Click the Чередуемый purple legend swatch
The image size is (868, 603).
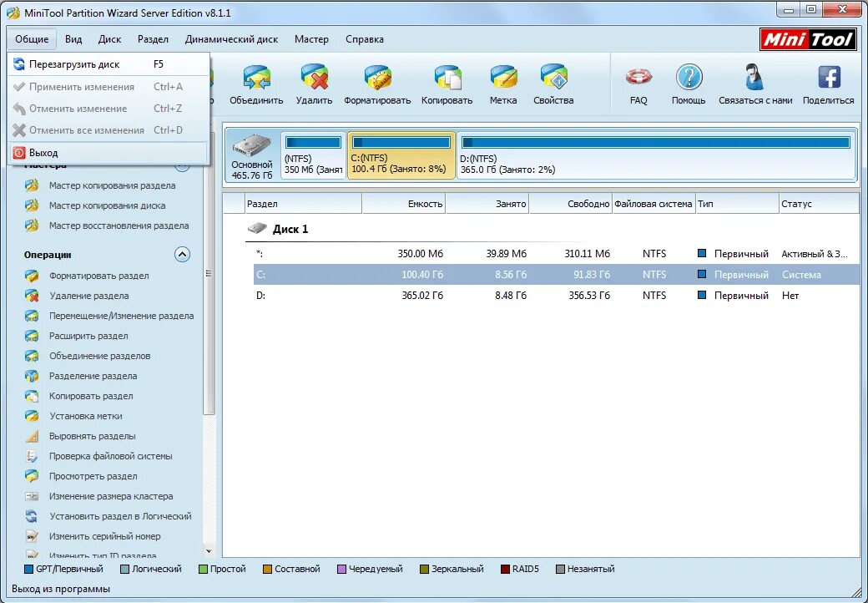pos(341,570)
